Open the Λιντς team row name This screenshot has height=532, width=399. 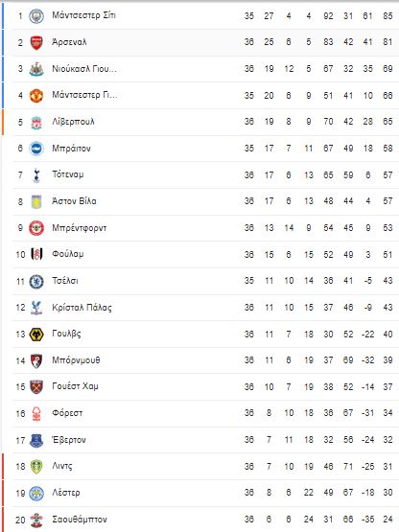[x=62, y=466]
